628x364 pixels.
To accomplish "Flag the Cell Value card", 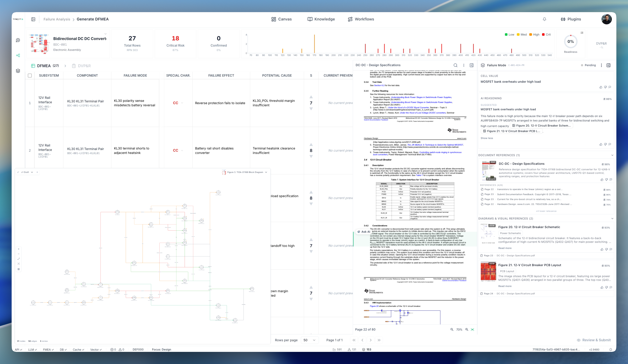I will pos(610,87).
